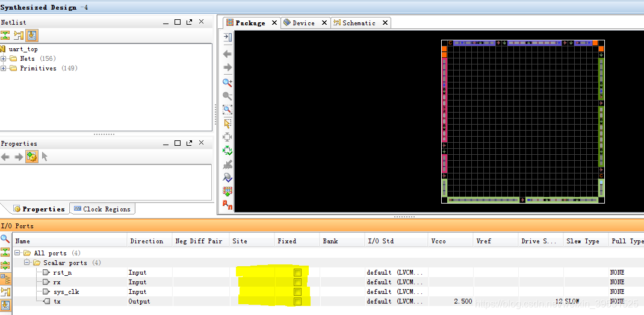
Task: Select the yellow arrow select tool
Action: [x=228, y=123]
